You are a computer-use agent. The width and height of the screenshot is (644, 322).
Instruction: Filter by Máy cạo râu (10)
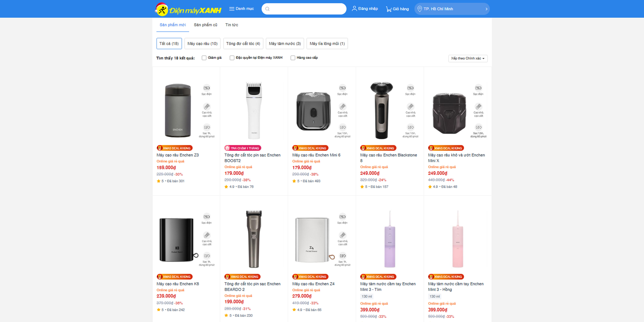[202, 43]
